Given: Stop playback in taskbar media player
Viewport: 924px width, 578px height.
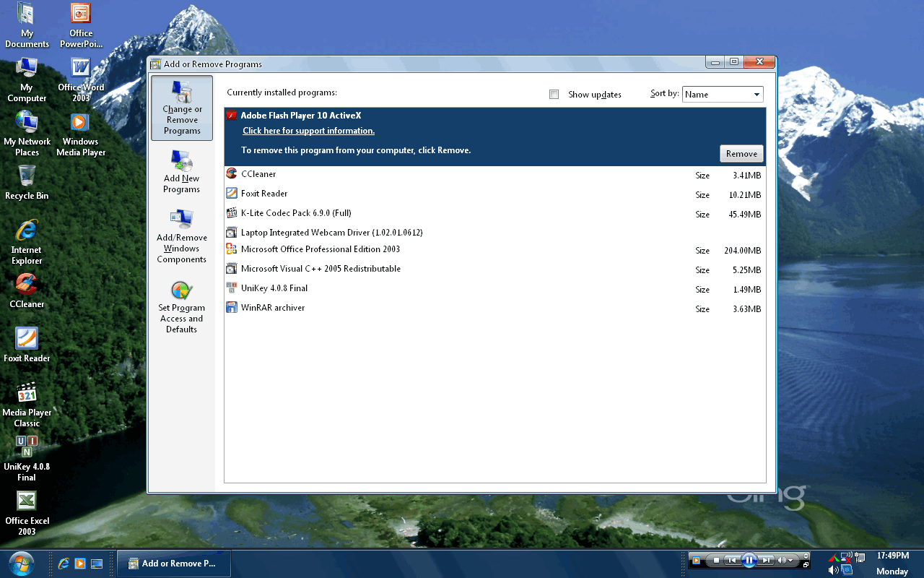Looking at the screenshot, I should point(716,560).
